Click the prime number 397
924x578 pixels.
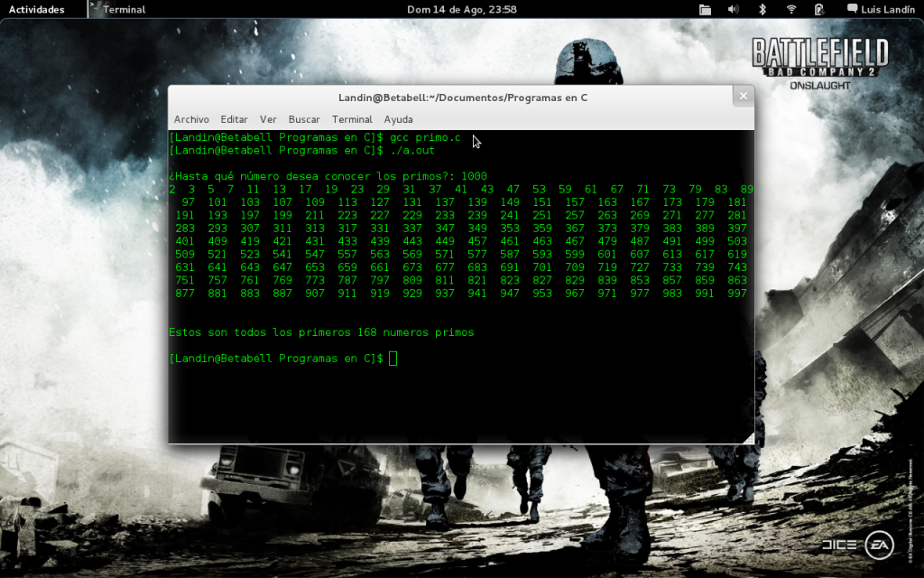[736, 228]
